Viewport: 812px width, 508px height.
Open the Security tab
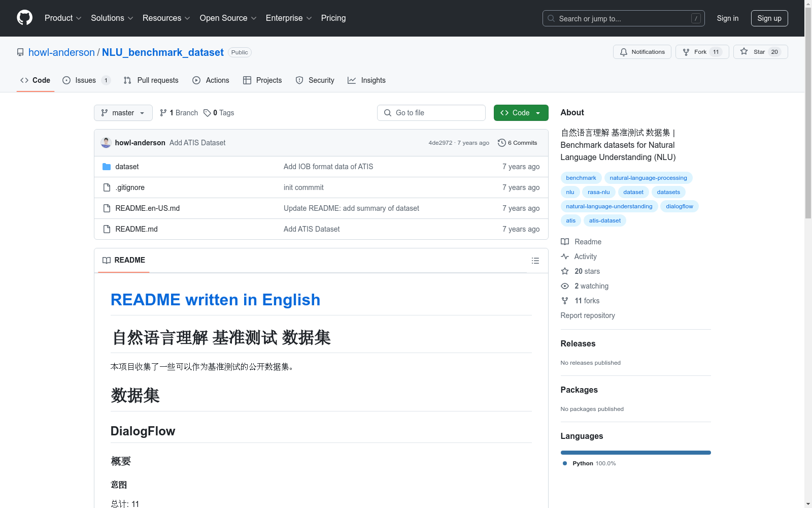coord(315,80)
